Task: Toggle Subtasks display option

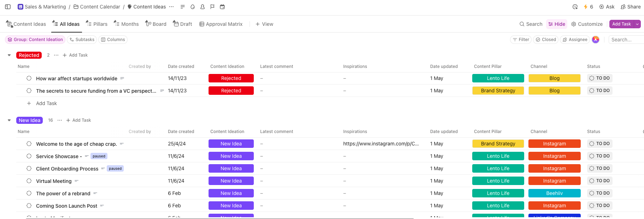Action: coord(82,40)
